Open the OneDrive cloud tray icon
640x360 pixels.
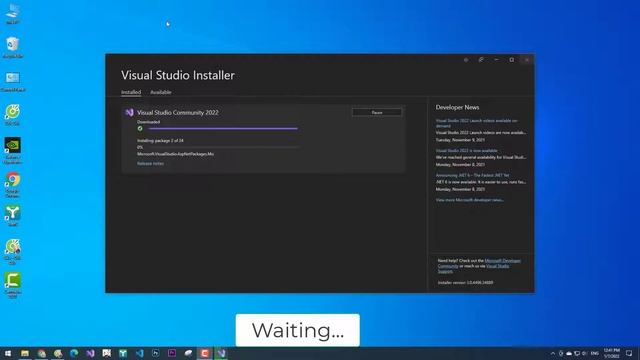[569, 353]
